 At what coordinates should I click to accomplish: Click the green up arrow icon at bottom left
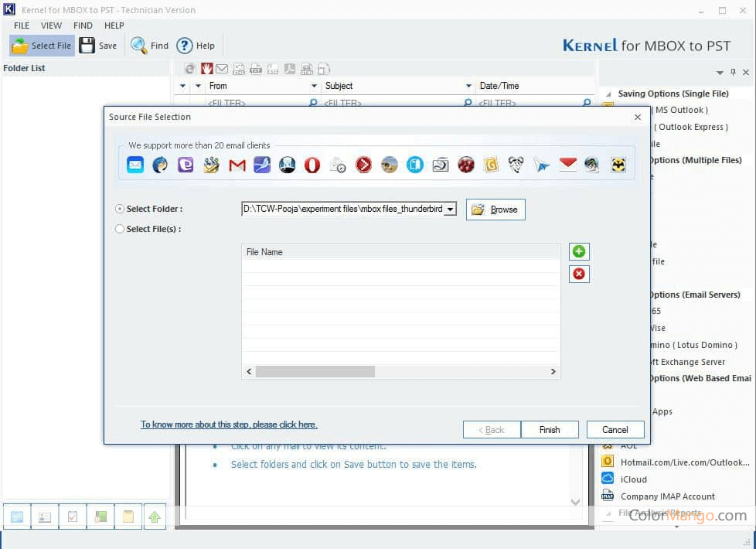coord(155,517)
